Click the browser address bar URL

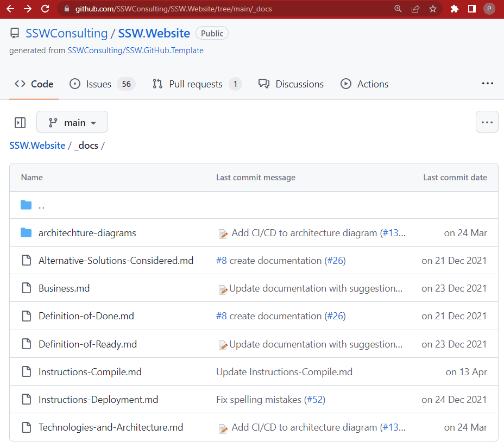point(174,9)
